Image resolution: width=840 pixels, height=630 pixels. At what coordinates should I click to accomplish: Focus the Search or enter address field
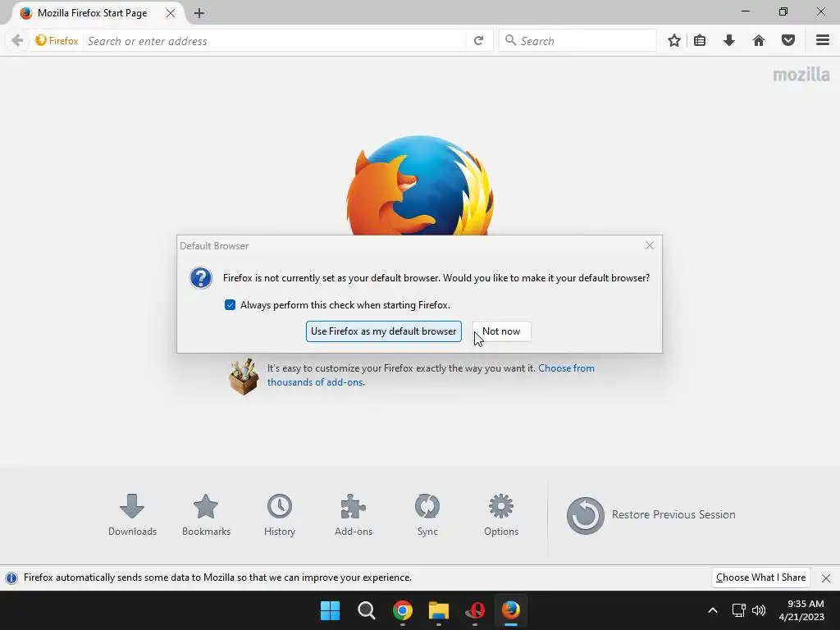tap(274, 41)
